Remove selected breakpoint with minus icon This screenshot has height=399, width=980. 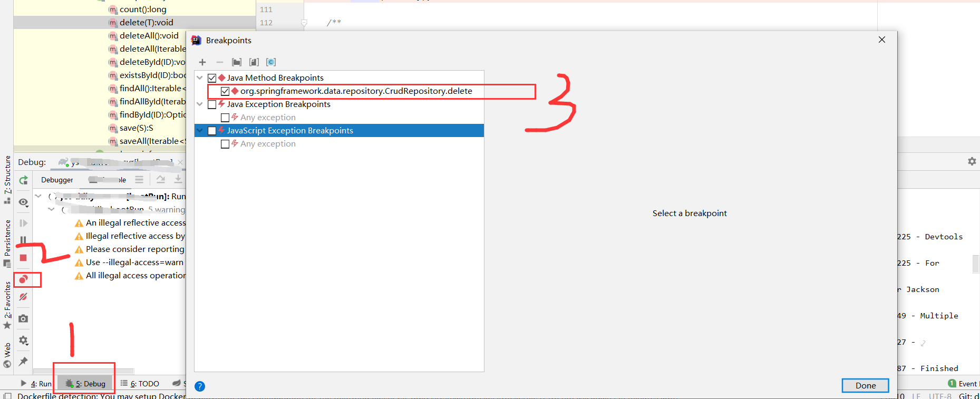pos(220,62)
